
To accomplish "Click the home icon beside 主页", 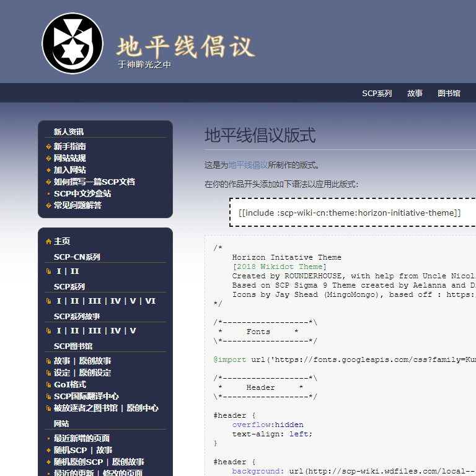I will pyautogui.click(x=48, y=242).
